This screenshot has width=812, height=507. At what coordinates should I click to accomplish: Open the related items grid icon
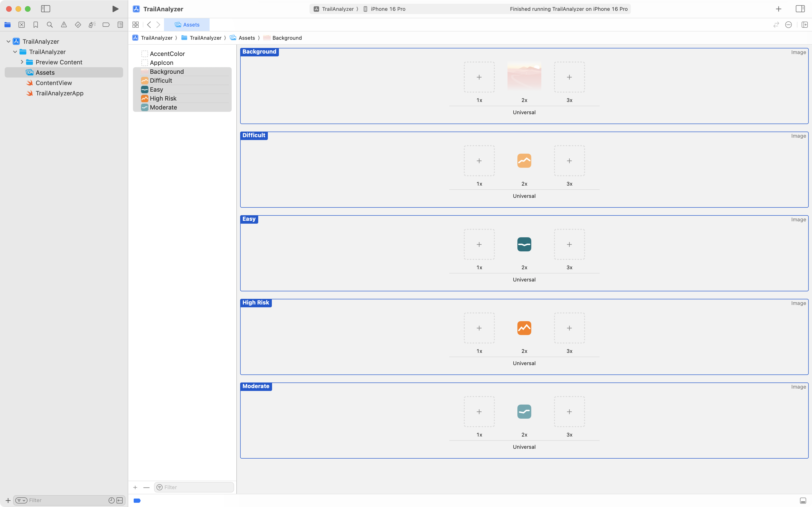pyautogui.click(x=136, y=24)
